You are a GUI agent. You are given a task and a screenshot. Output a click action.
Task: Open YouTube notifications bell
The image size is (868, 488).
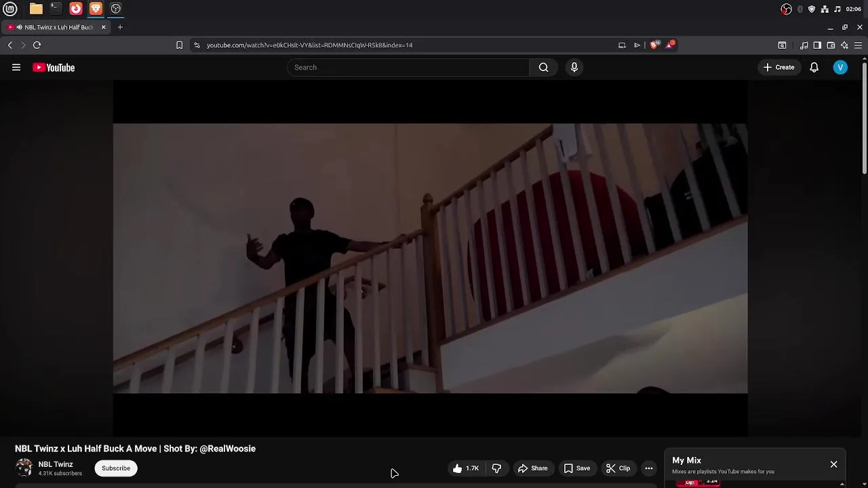814,67
